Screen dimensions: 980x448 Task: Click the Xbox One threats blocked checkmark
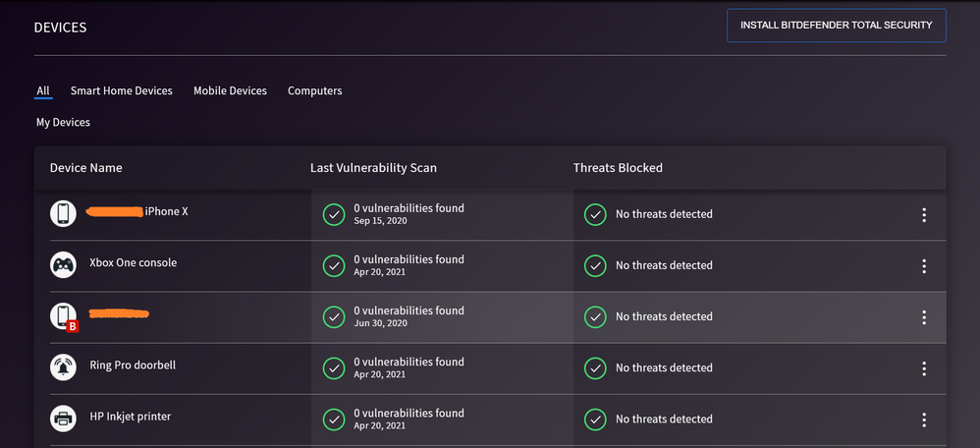[594, 265]
